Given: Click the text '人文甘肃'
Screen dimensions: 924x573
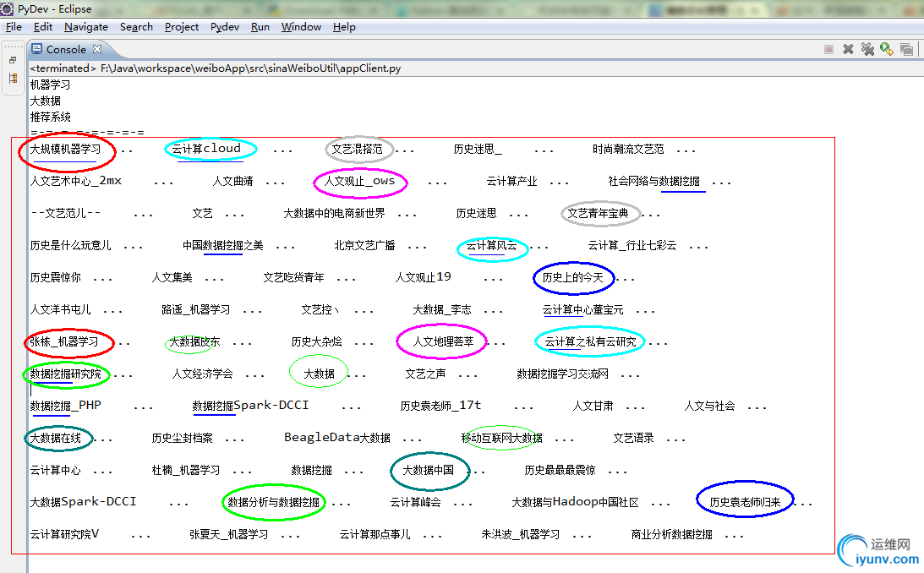Looking at the screenshot, I should coord(593,405).
